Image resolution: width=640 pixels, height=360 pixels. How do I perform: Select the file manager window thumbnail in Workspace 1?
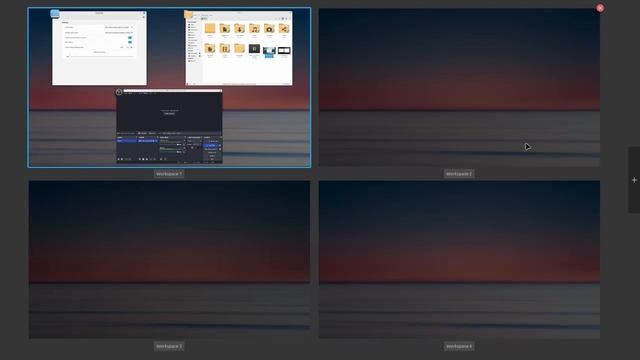coord(239,48)
